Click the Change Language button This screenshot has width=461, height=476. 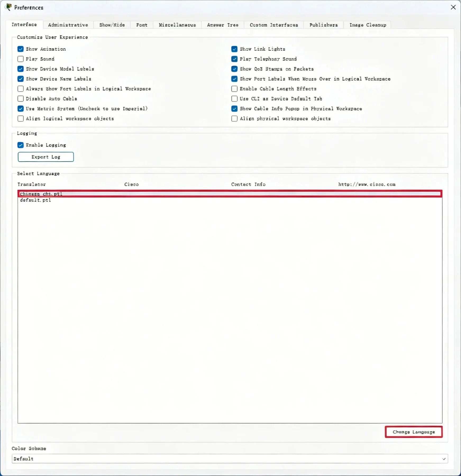click(414, 432)
